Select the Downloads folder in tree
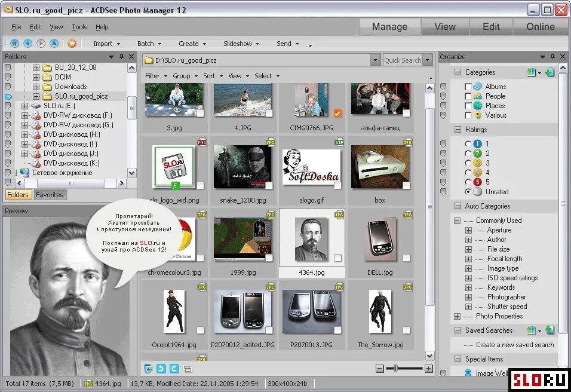Screen dimensions: 571x392 [70, 87]
